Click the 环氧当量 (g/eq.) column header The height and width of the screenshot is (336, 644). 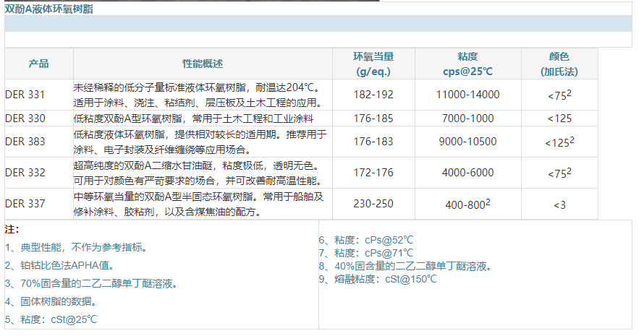point(373,64)
